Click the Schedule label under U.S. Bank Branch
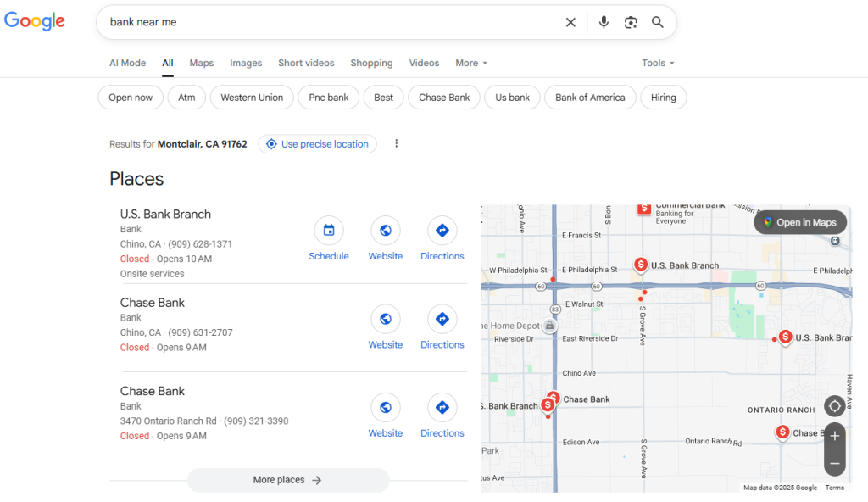This screenshot has width=868, height=502. click(x=329, y=256)
